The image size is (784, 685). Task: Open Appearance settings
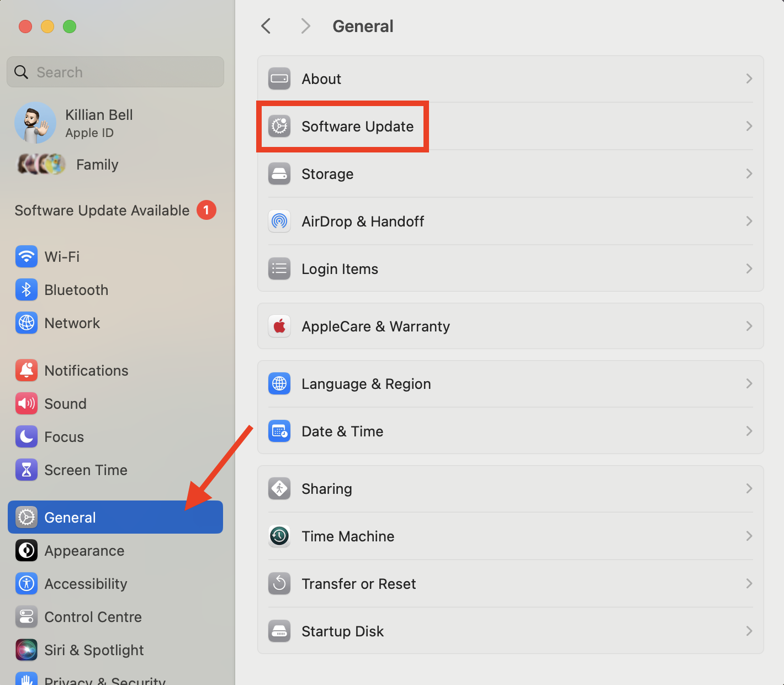point(84,550)
